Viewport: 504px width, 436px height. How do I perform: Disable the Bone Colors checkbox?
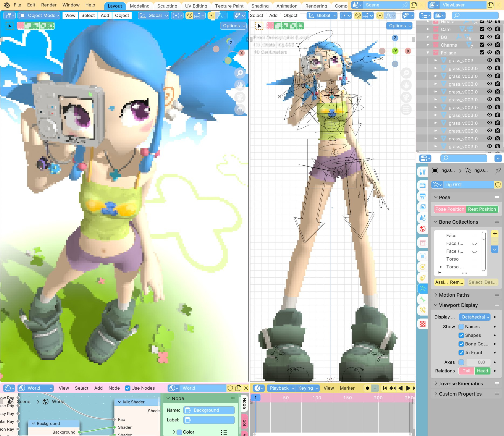(461, 344)
